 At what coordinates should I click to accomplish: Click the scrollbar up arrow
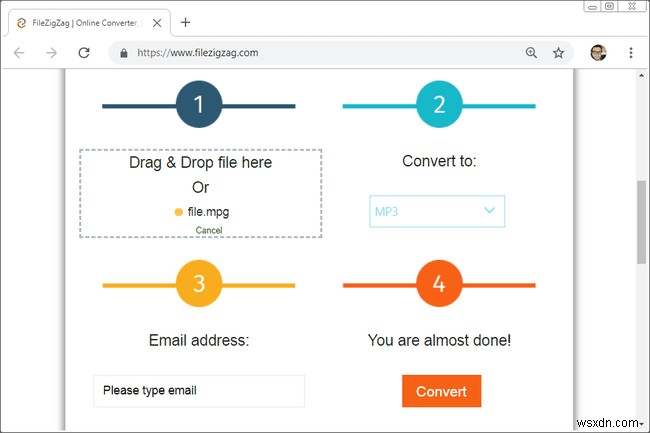tap(641, 75)
